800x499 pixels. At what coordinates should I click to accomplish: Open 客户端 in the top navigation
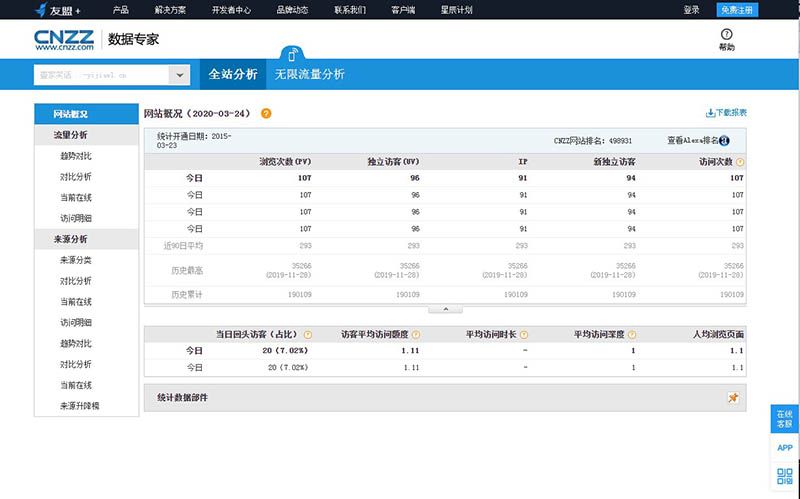pos(403,10)
